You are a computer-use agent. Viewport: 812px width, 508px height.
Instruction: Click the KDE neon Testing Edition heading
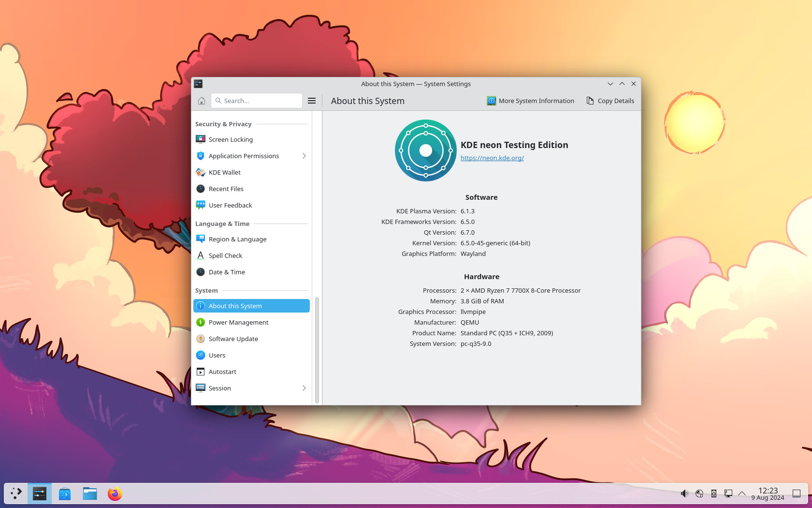pos(514,145)
